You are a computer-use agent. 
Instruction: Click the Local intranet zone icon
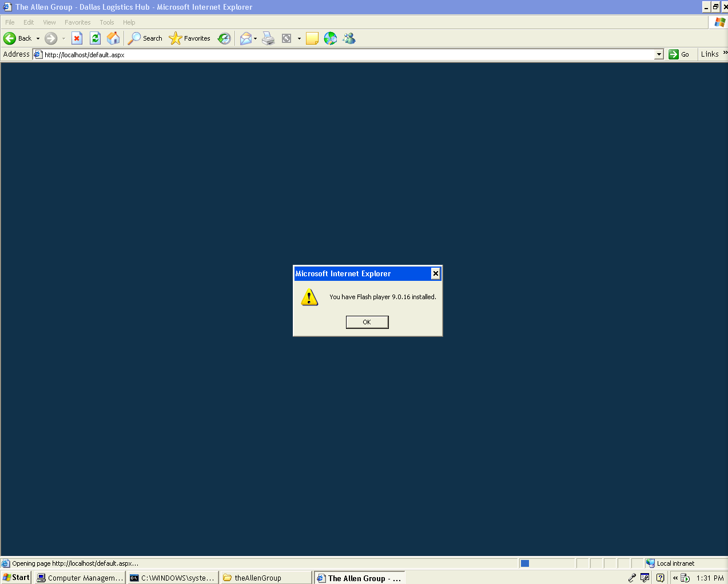(x=650, y=563)
